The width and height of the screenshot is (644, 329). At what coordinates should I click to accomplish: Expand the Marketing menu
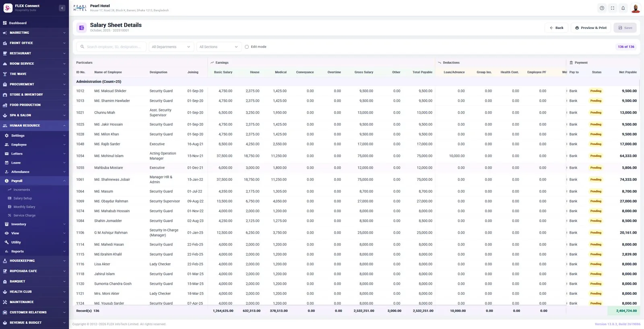click(x=34, y=33)
